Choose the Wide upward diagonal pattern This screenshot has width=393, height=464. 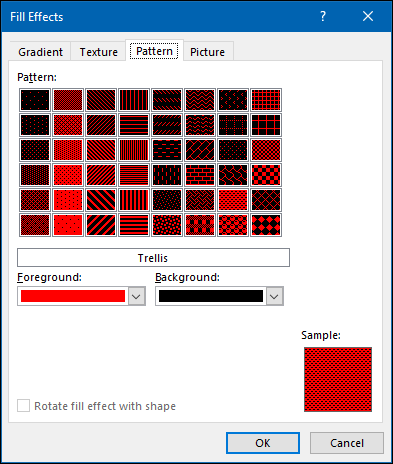(x=101, y=225)
